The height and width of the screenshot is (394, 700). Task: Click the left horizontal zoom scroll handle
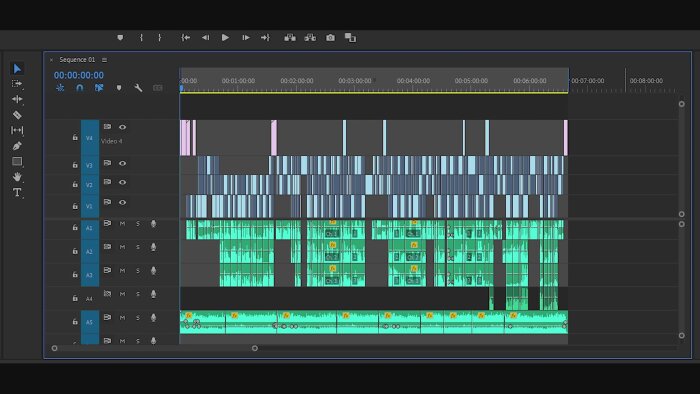pyautogui.click(x=54, y=348)
